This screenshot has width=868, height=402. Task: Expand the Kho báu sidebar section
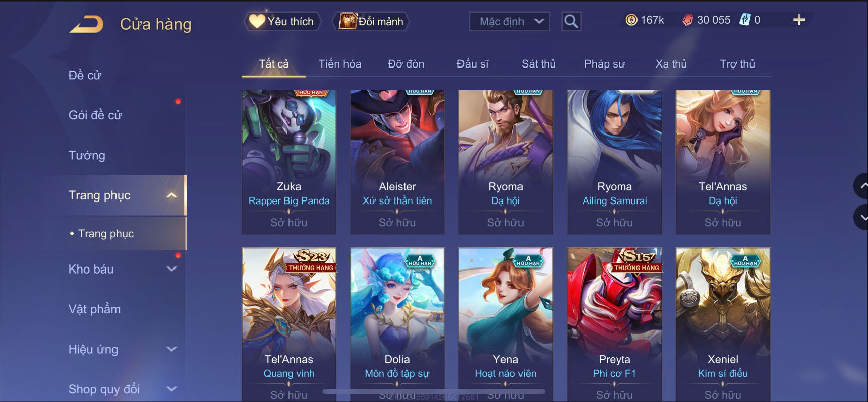[x=171, y=269]
